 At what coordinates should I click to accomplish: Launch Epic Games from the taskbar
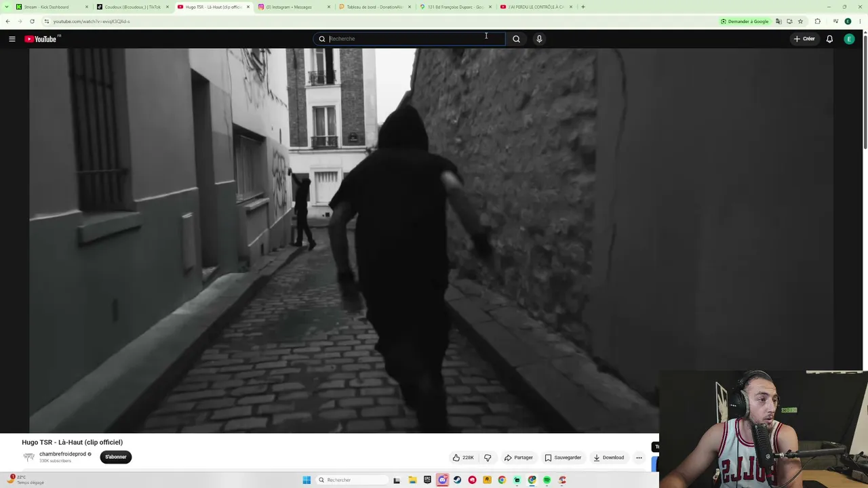coord(427,480)
